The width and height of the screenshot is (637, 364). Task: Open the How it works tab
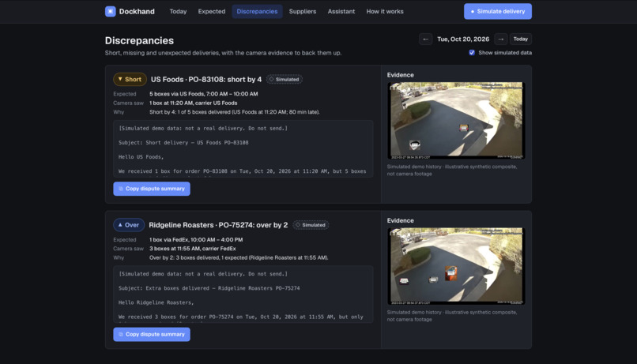[x=385, y=11]
